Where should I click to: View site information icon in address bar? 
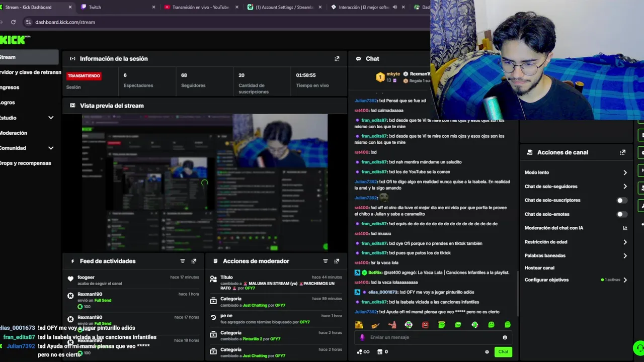[x=28, y=22]
